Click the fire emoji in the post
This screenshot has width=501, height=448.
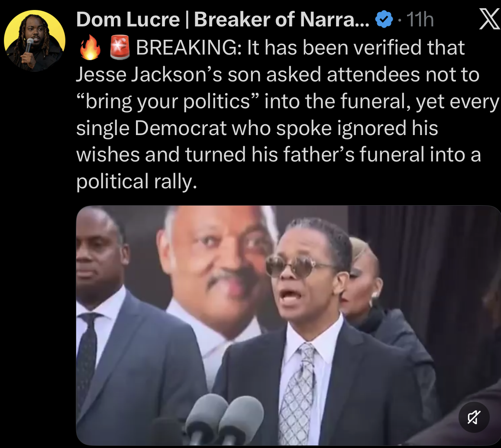[x=90, y=48]
